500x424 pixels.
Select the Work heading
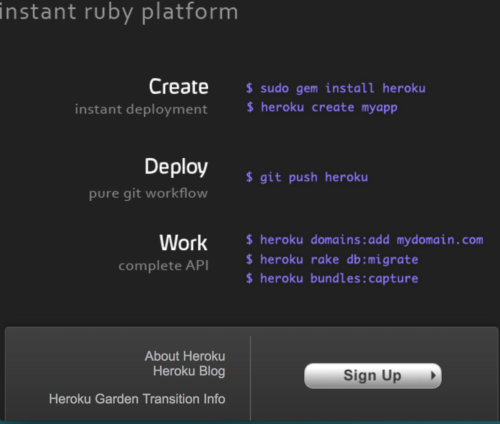183,243
